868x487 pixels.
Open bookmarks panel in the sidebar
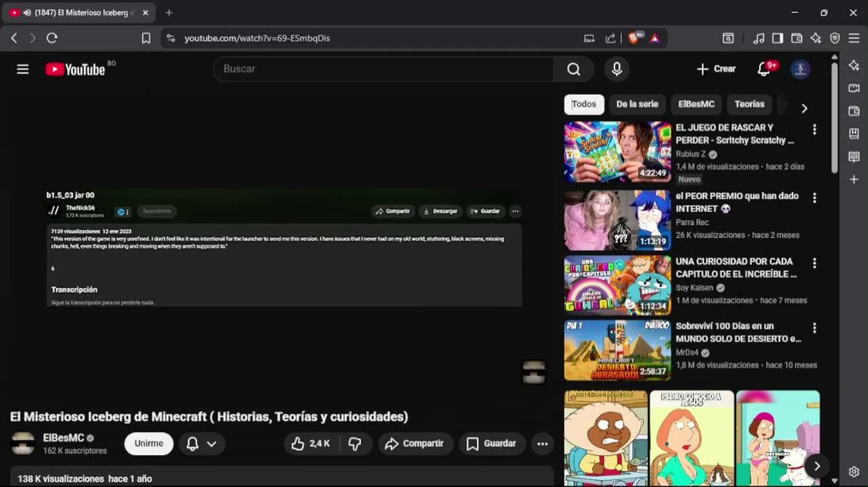854,134
